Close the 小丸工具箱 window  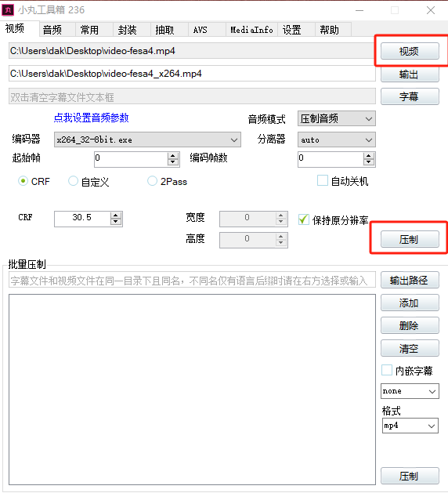pos(431,10)
